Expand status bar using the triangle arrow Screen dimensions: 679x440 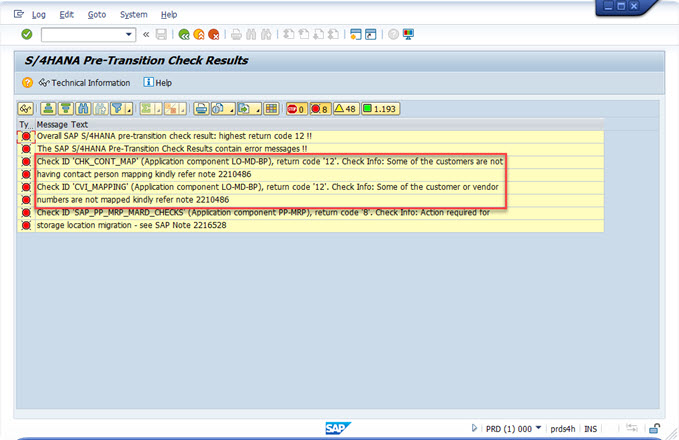pyautogui.click(x=474, y=428)
